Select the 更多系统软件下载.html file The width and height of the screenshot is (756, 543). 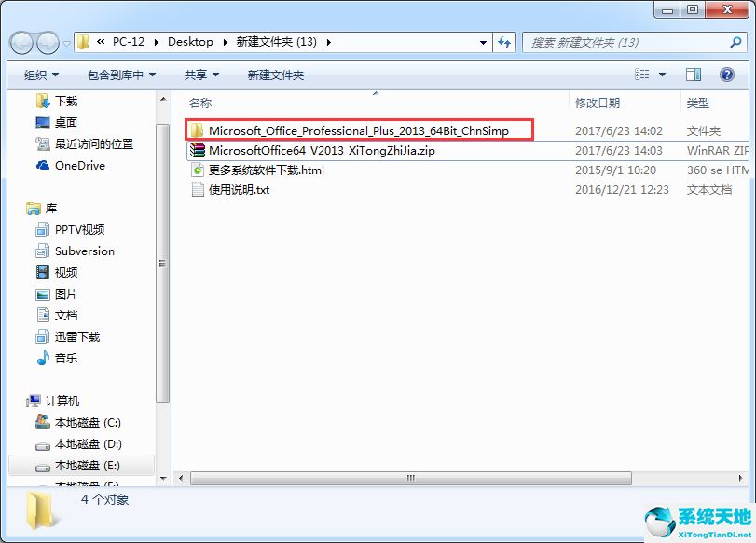[x=267, y=170]
